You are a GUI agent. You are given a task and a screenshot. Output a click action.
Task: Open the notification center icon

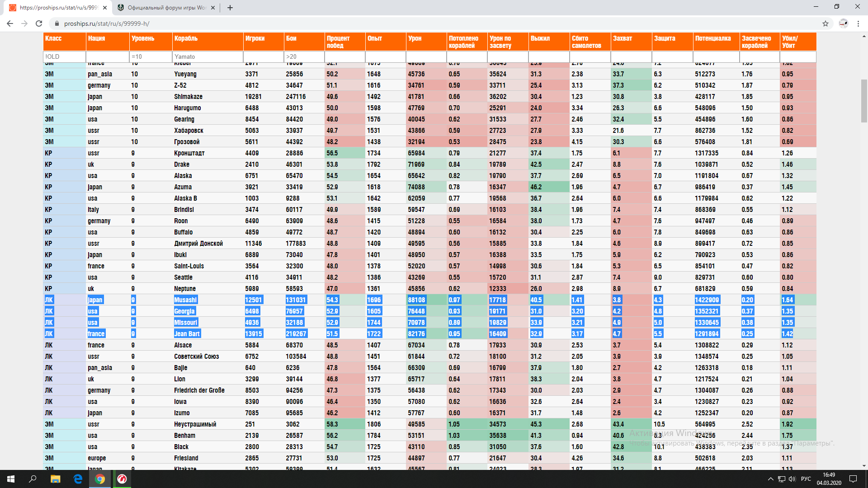pos(853,479)
